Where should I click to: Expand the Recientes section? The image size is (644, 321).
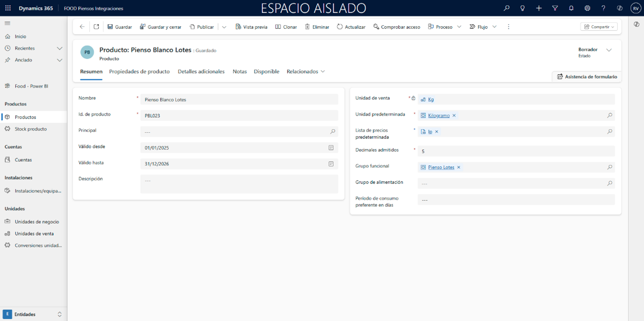tap(59, 49)
